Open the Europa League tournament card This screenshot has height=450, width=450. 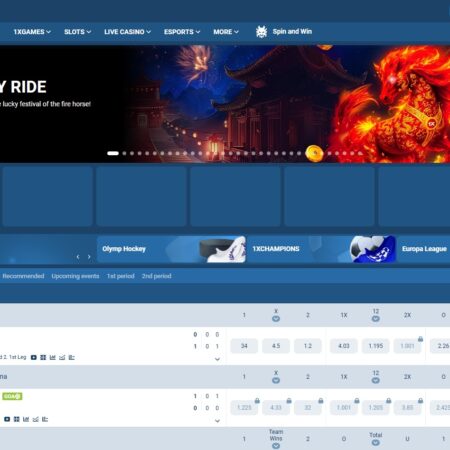pos(424,249)
